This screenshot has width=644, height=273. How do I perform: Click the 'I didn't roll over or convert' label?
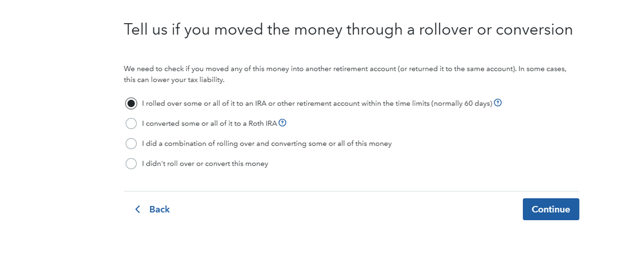pos(205,164)
